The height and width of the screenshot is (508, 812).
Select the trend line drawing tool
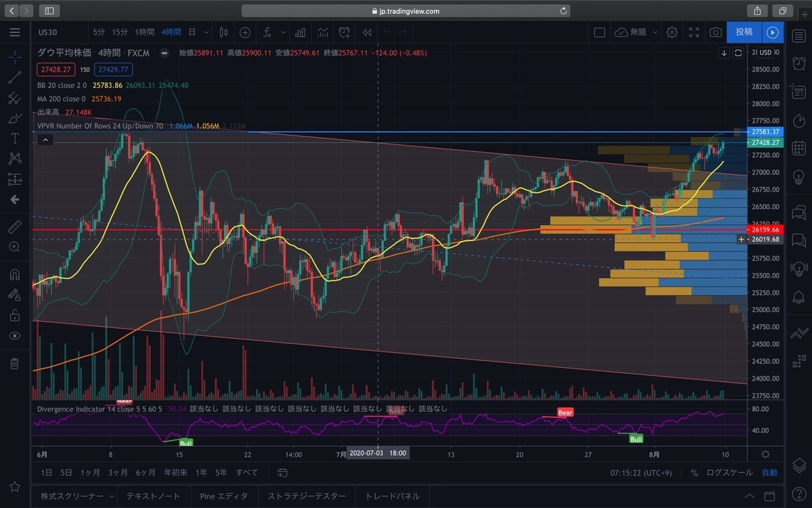tap(15, 78)
